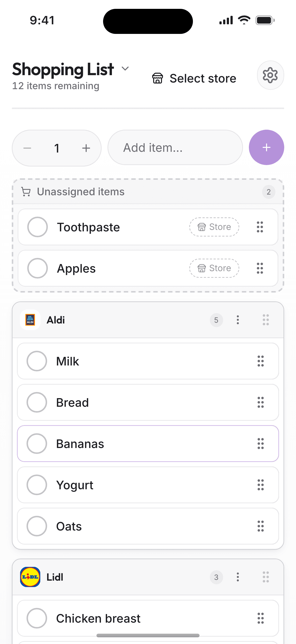Image resolution: width=296 pixels, height=644 pixels.
Task: Expand the Shopping List dropdown chevron
Action: [x=125, y=69]
